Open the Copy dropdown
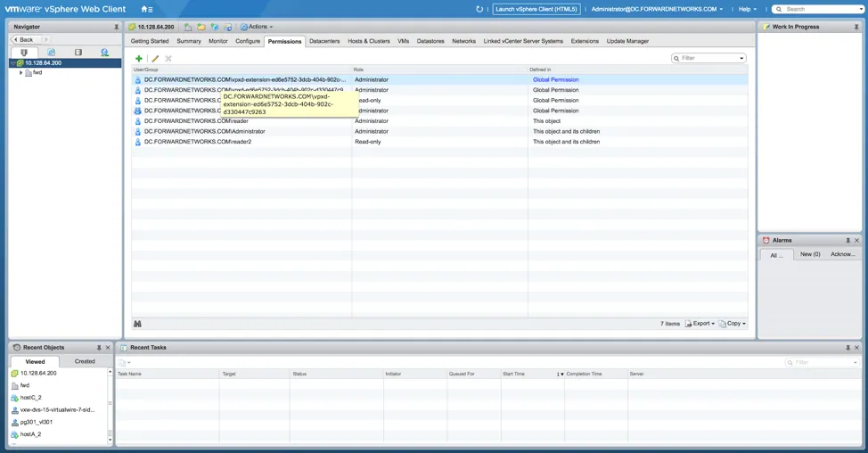Viewport: 868px width, 453px height. (x=733, y=324)
